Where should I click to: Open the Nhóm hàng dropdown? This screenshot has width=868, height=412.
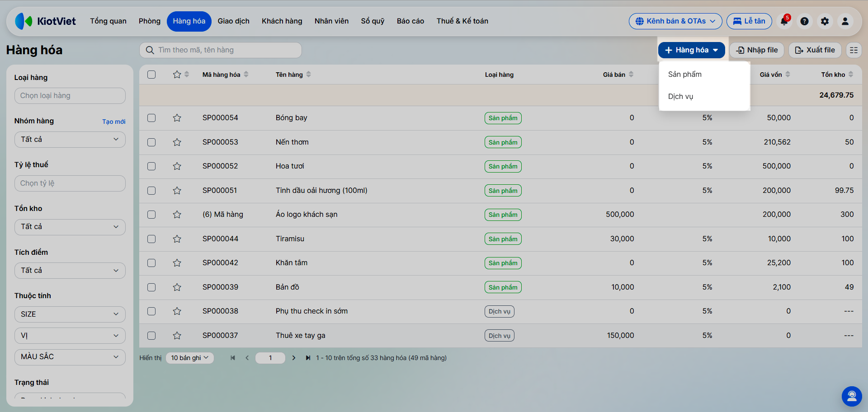click(x=70, y=140)
